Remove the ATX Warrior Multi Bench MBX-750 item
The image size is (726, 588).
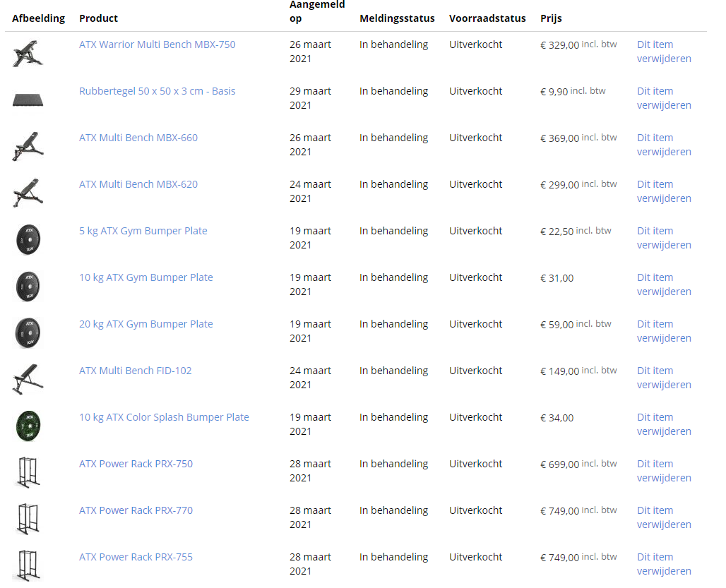pyautogui.click(x=663, y=52)
